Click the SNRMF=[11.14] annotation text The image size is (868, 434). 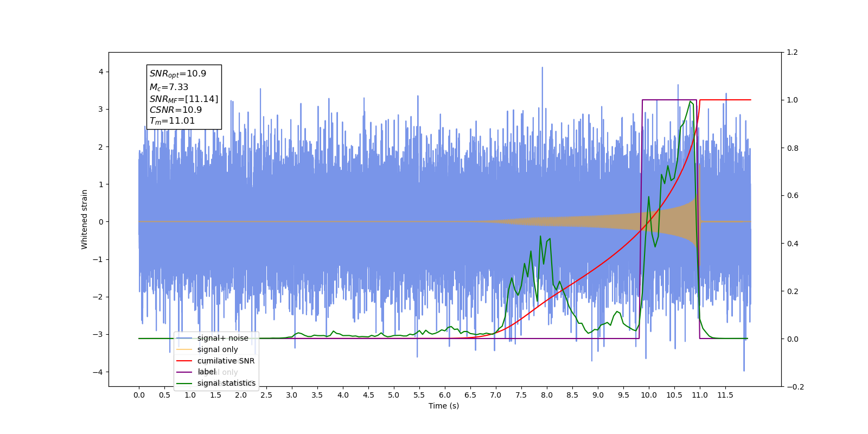[184, 99]
